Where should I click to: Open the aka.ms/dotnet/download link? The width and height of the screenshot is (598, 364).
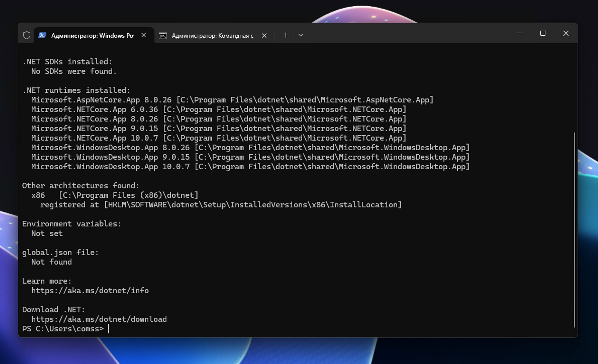click(x=99, y=319)
